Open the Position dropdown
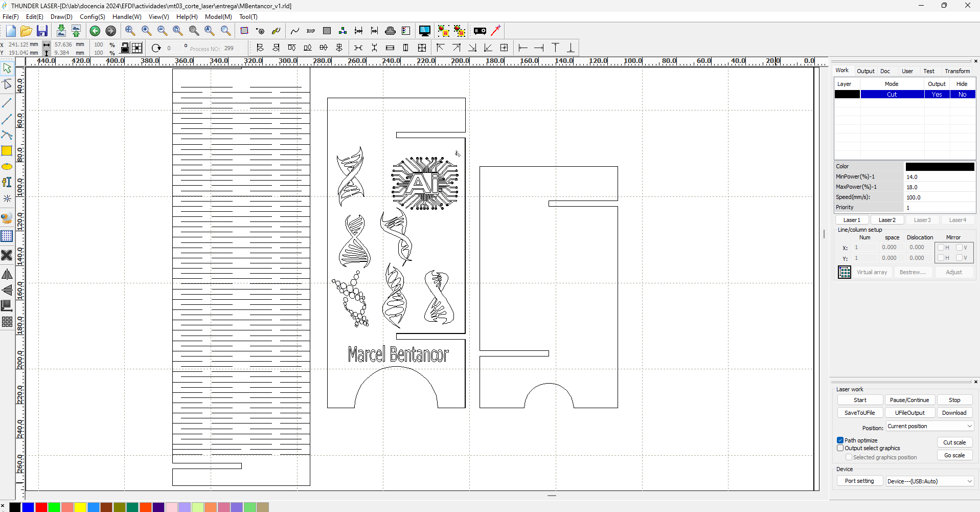This screenshot has height=512, width=980. point(929,427)
